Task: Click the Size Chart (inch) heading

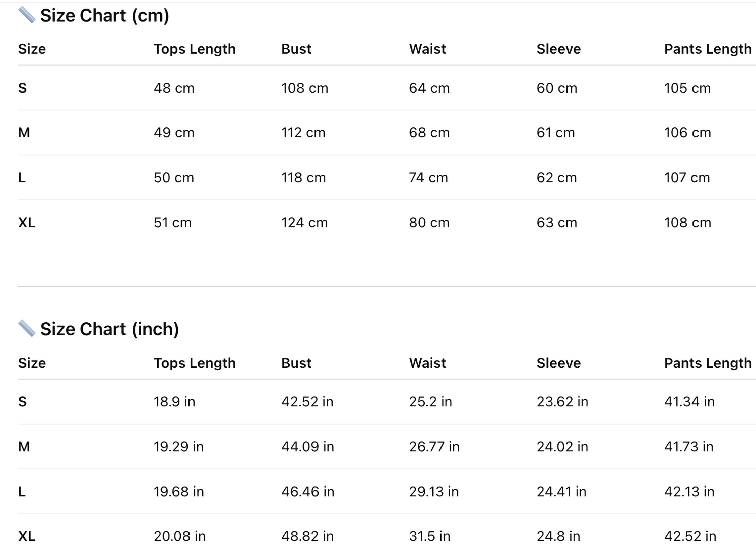Action: pos(109,329)
